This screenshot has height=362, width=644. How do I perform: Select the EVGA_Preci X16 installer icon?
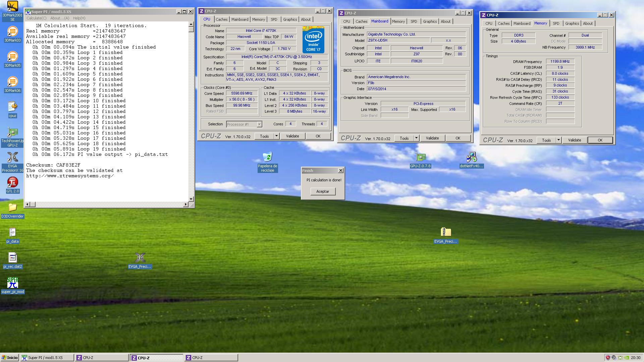pos(140,261)
